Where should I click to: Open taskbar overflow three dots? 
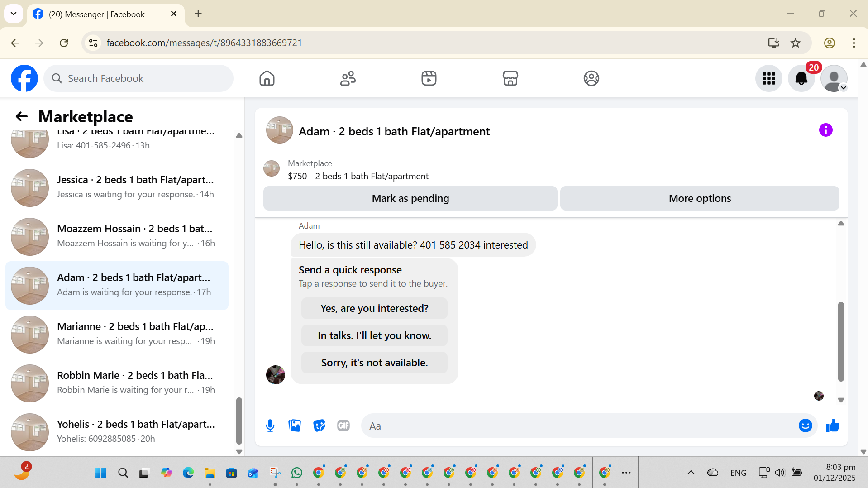click(x=626, y=473)
